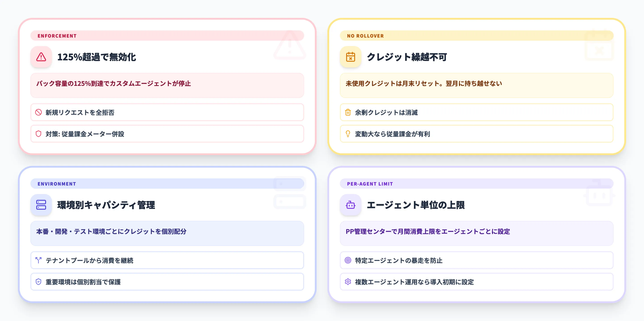Click the branch split icon by テナントプール

click(38, 260)
